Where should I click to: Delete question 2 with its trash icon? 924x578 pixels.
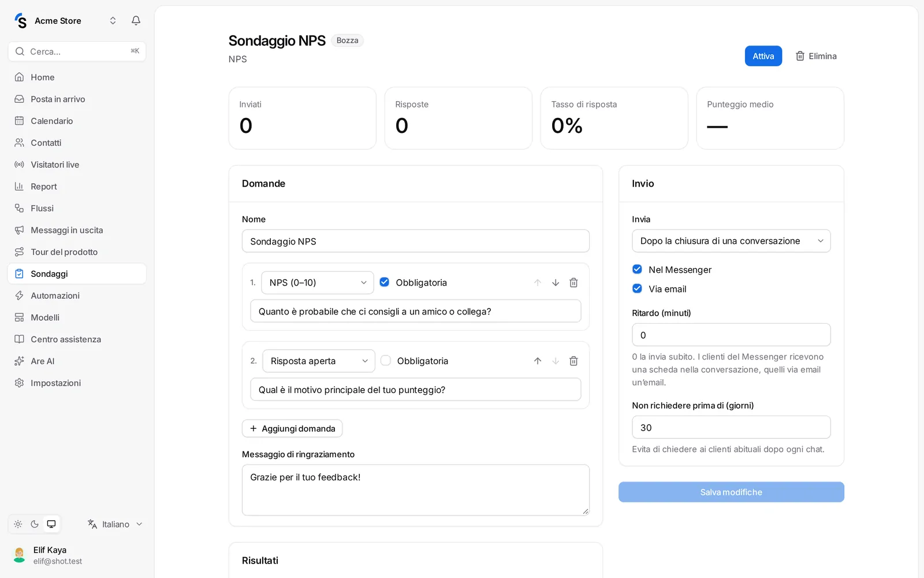pos(573,361)
